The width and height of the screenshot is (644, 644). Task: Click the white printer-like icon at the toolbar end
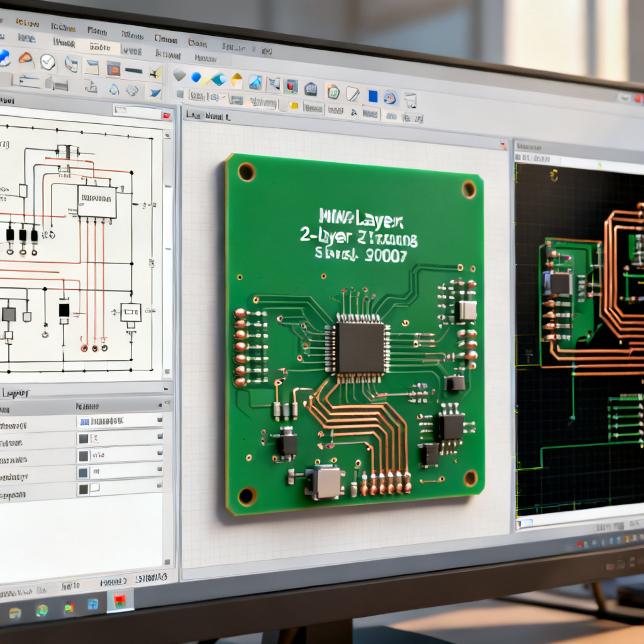[410, 100]
